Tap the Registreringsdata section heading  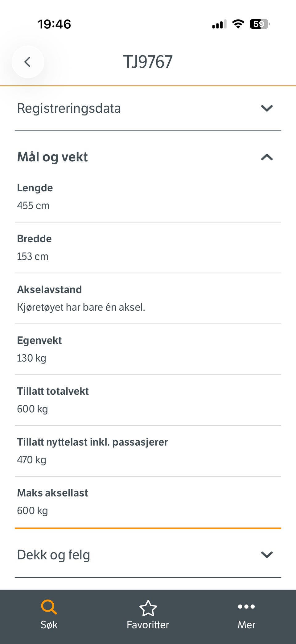(69, 108)
